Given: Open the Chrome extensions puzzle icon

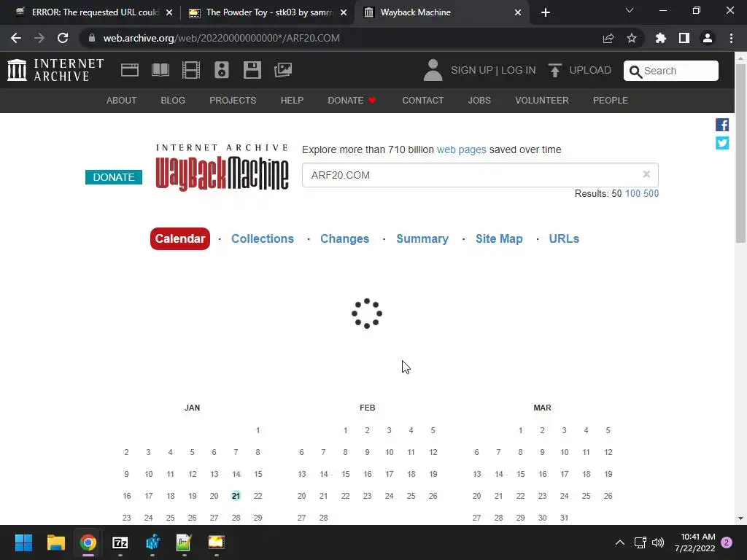Looking at the screenshot, I should pos(661,38).
